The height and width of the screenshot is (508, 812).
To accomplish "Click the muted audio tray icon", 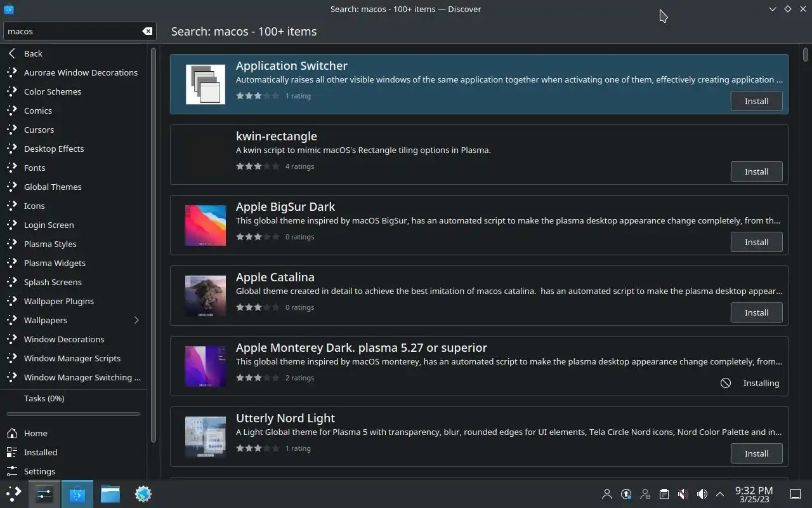I will [x=683, y=494].
